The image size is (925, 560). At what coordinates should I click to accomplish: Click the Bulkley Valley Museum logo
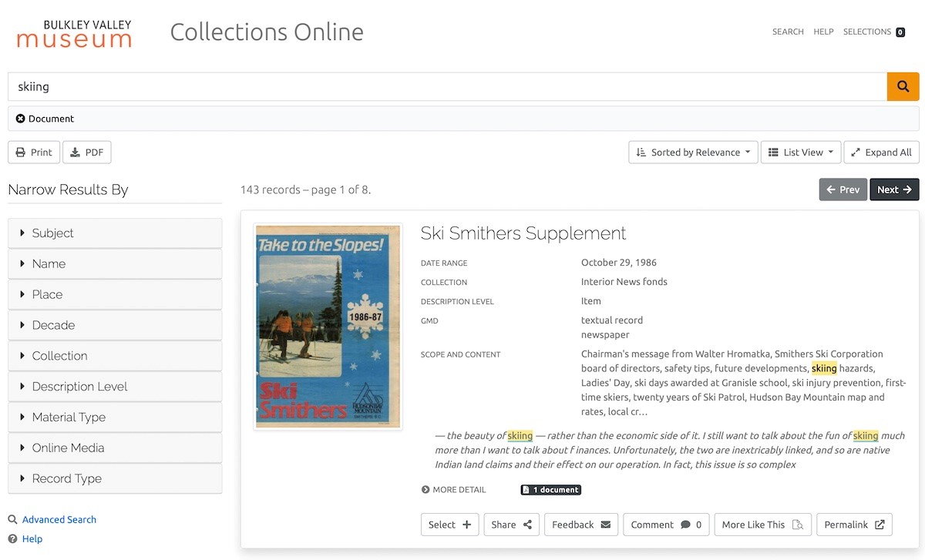click(x=74, y=33)
